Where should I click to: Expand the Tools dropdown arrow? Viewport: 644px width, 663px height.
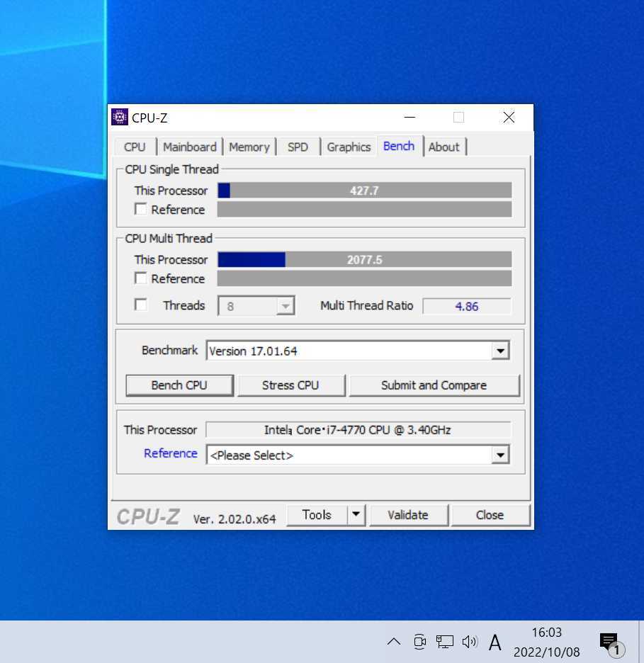coord(356,514)
